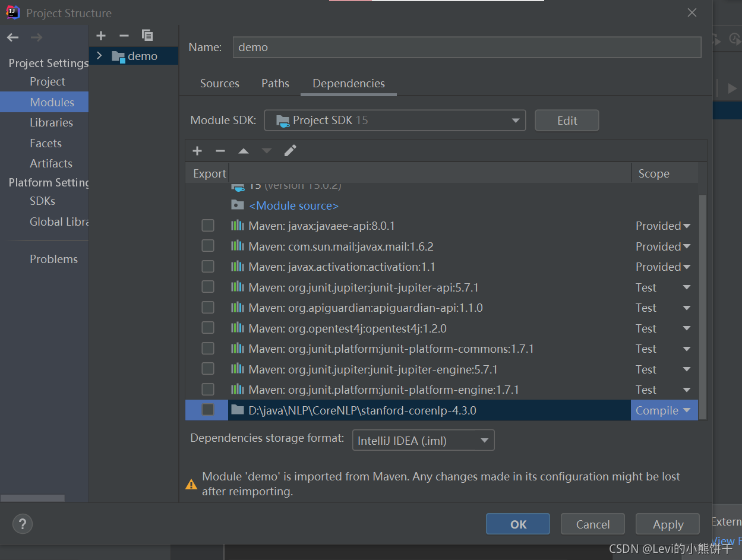Toggle export for javax.activation dependency
Viewport: 742px width, 560px height.
tap(208, 267)
